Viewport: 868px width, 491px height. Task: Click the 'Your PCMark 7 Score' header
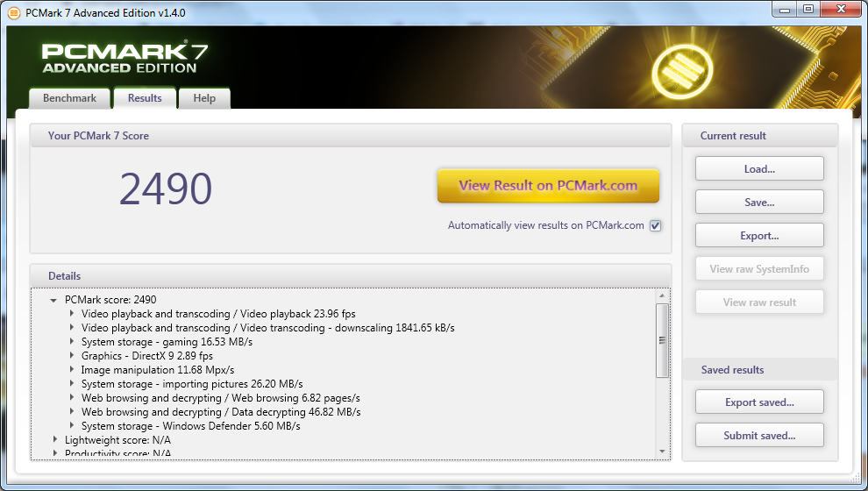[98, 136]
